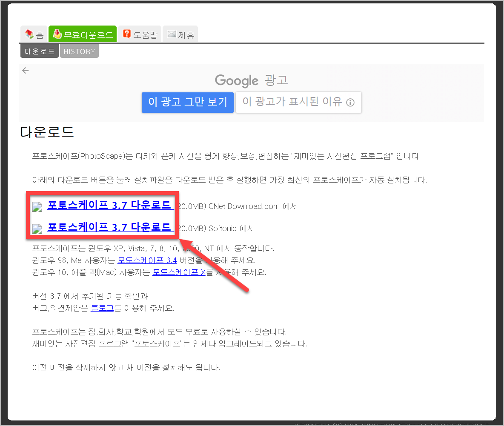Click the Google 광고 logo text
This screenshot has height=426, width=504.
(251, 80)
